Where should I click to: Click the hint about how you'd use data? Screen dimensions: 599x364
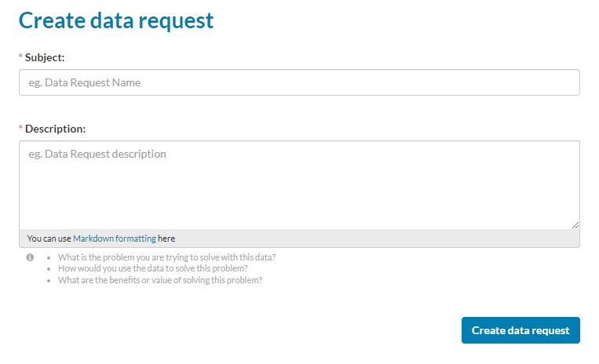click(x=155, y=268)
